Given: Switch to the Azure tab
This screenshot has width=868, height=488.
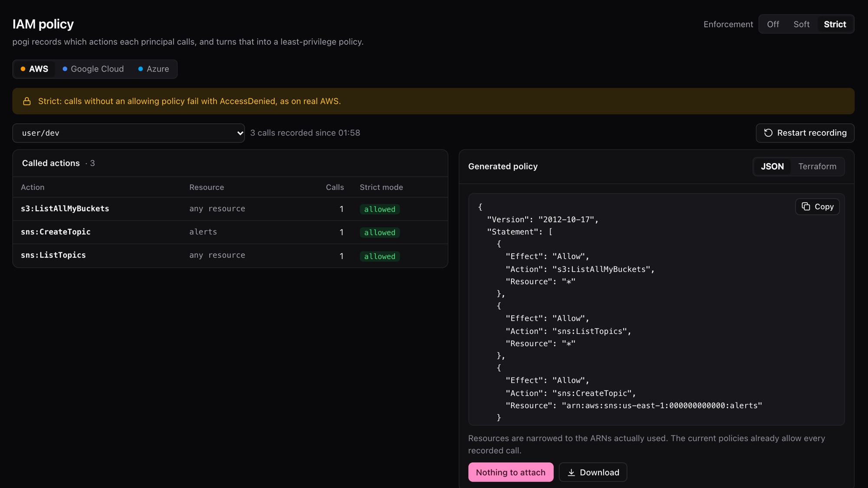Looking at the screenshot, I should click(153, 69).
